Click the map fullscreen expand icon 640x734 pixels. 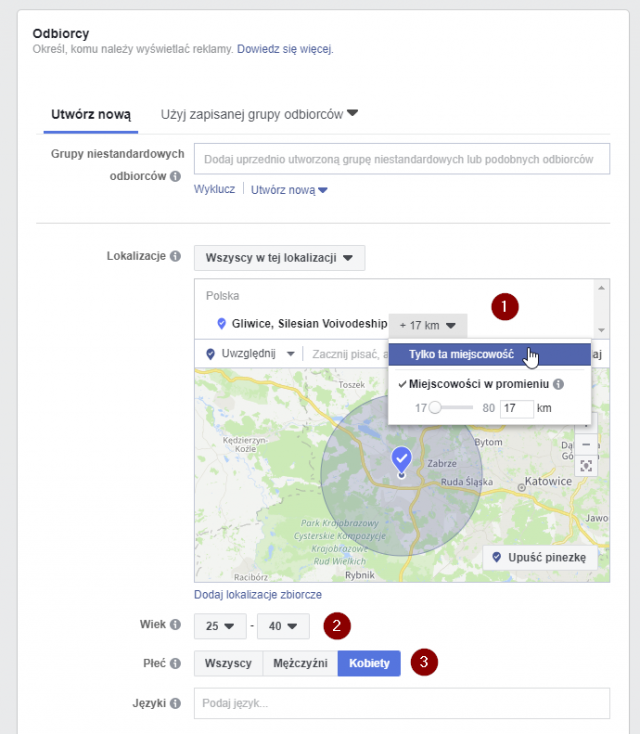[586, 466]
